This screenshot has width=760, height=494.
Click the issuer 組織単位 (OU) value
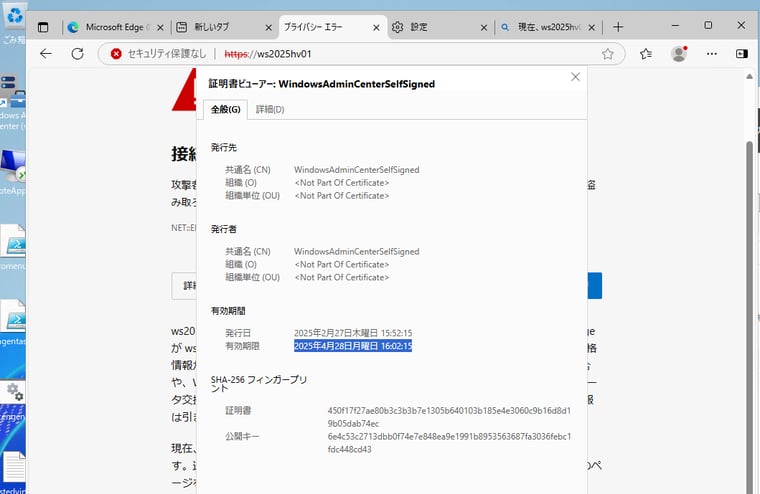[342, 277]
